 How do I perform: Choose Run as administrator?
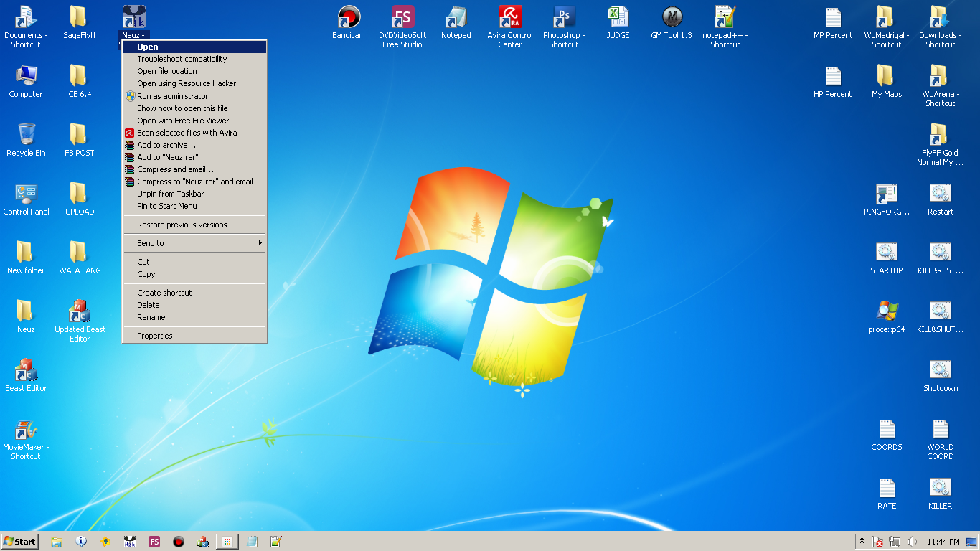[x=194, y=95]
